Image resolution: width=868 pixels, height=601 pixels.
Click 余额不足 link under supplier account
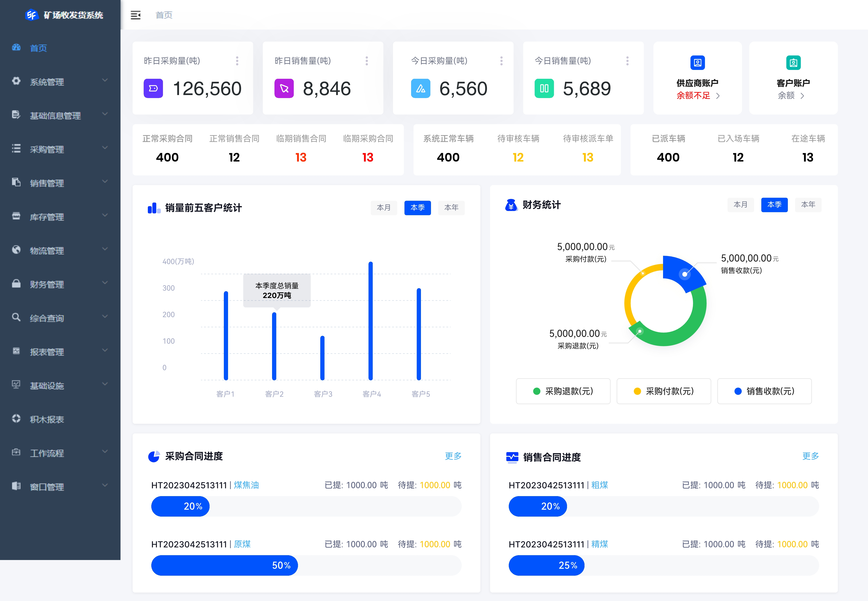pos(693,96)
